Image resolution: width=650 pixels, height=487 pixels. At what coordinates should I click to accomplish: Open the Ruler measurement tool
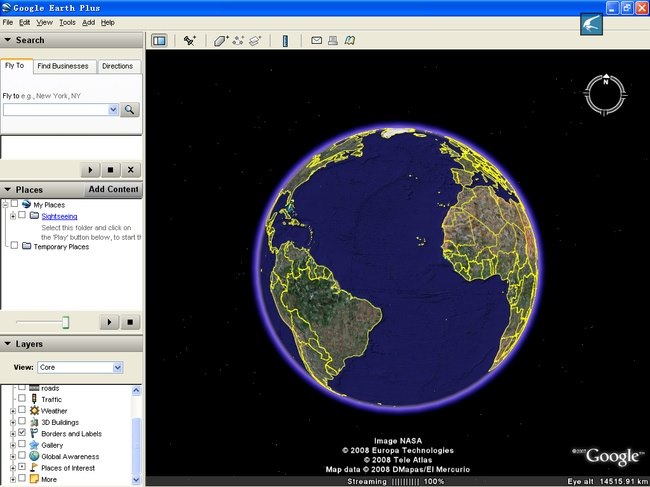(285, 41)
